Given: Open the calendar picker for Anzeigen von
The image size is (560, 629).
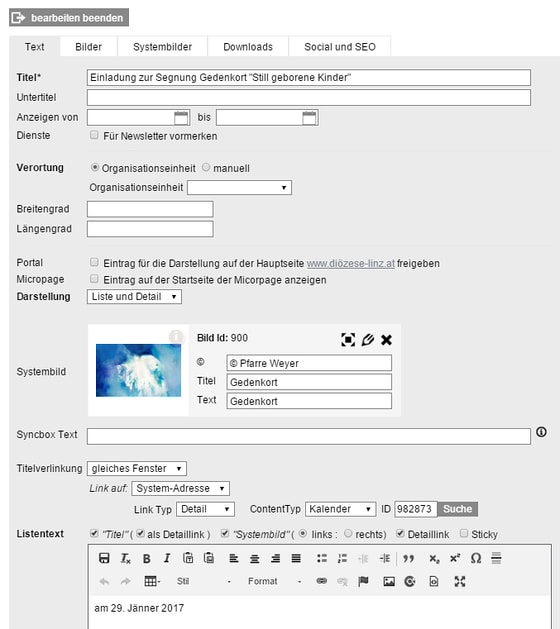Looking at the screenshot, I should [x=181, y=118].
